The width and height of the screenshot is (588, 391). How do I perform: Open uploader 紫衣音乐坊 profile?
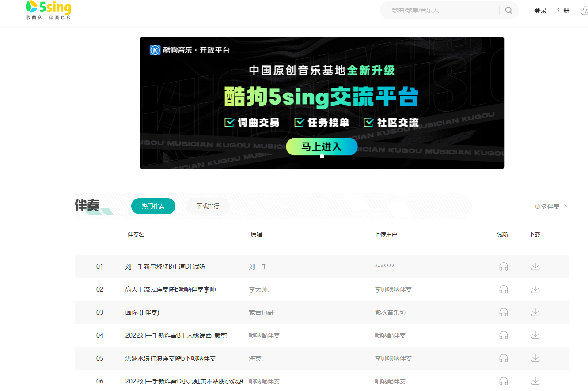(390, 312)
